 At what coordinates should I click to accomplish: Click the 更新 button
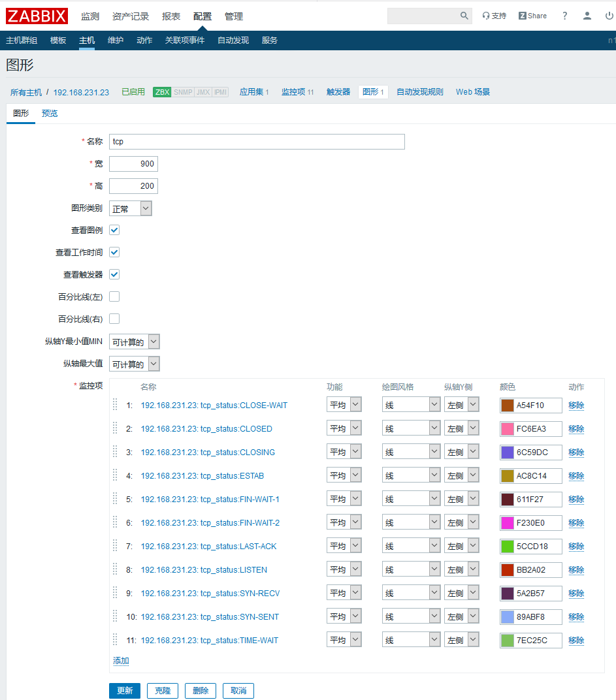coord(125,690)
